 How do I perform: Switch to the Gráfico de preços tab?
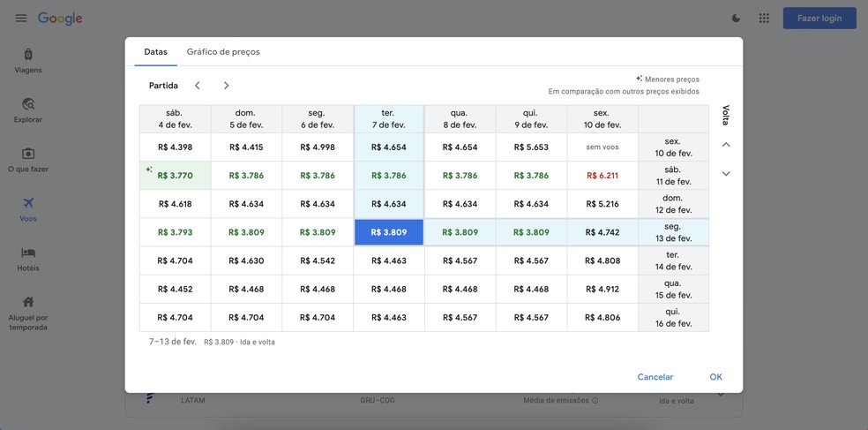point(223,52)
